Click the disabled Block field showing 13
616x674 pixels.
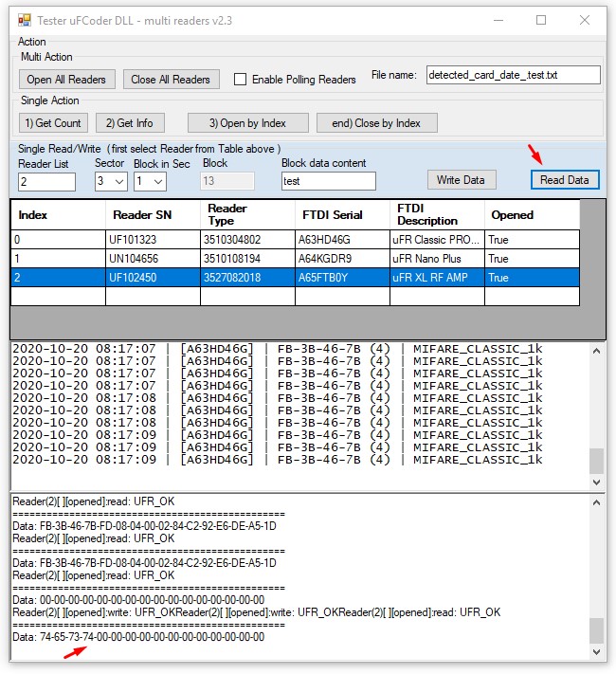227,181
